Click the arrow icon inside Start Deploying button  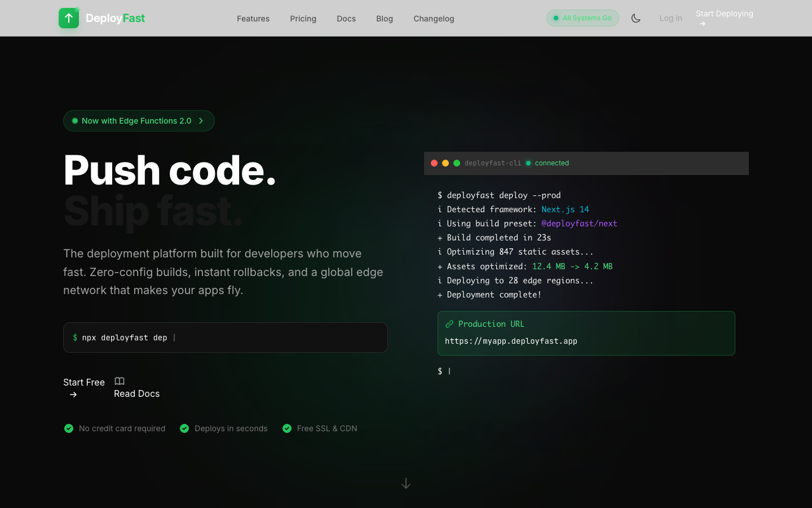[701, 24]
